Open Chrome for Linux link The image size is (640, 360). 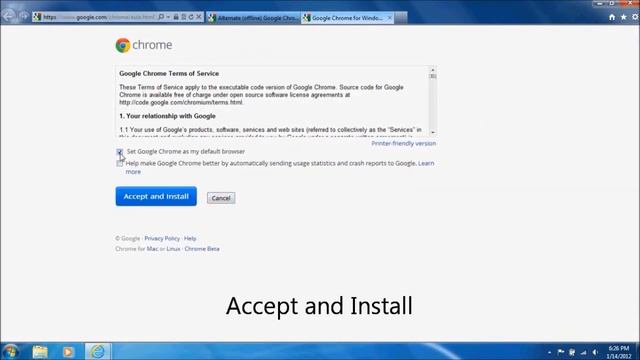click(173, 249)
